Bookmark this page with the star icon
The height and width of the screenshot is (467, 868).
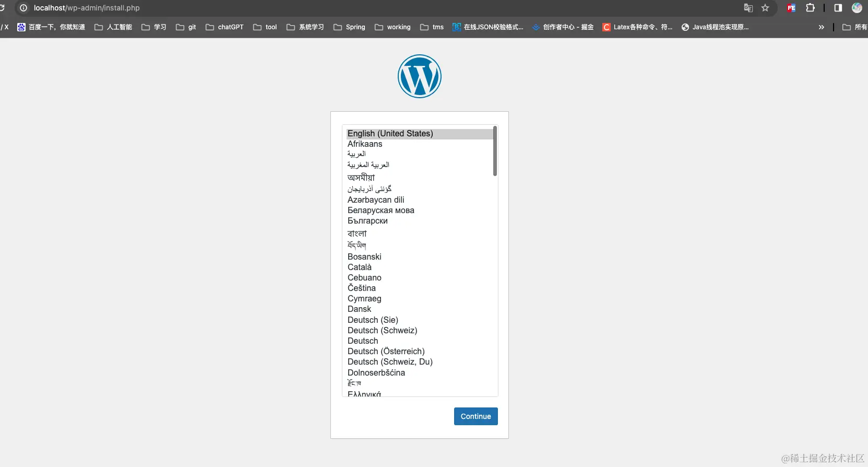[765, 8]
